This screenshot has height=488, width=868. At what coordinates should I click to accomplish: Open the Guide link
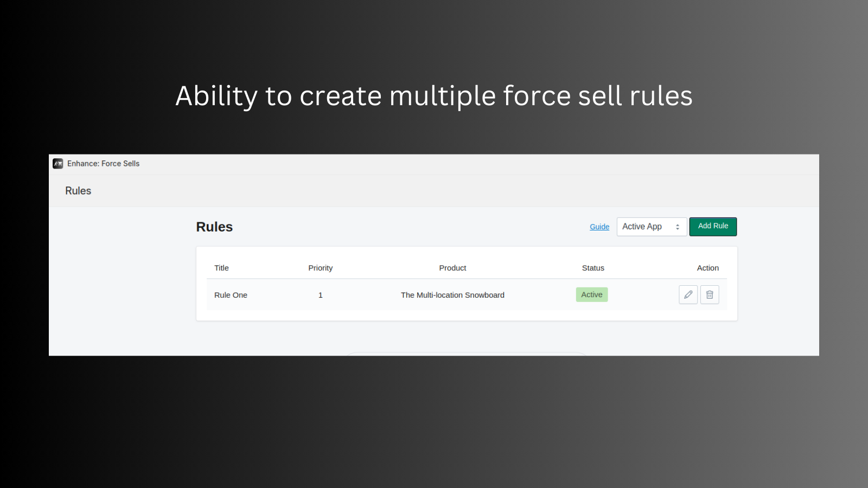(599, 227)
